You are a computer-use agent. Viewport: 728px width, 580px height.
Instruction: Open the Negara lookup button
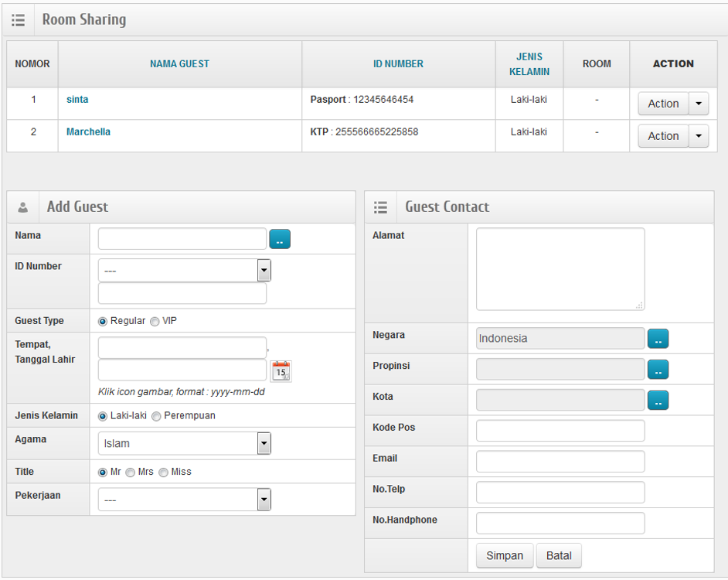[x=658, y=339]
